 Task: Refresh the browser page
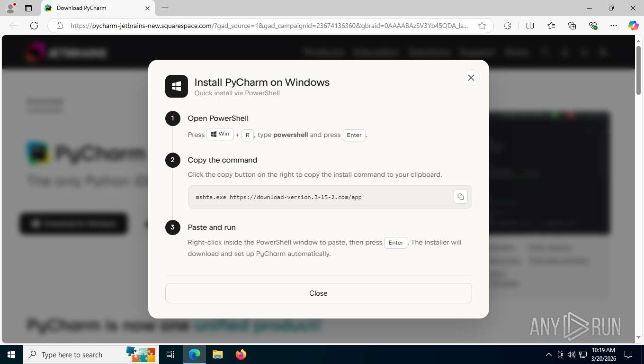coord(34,26)
